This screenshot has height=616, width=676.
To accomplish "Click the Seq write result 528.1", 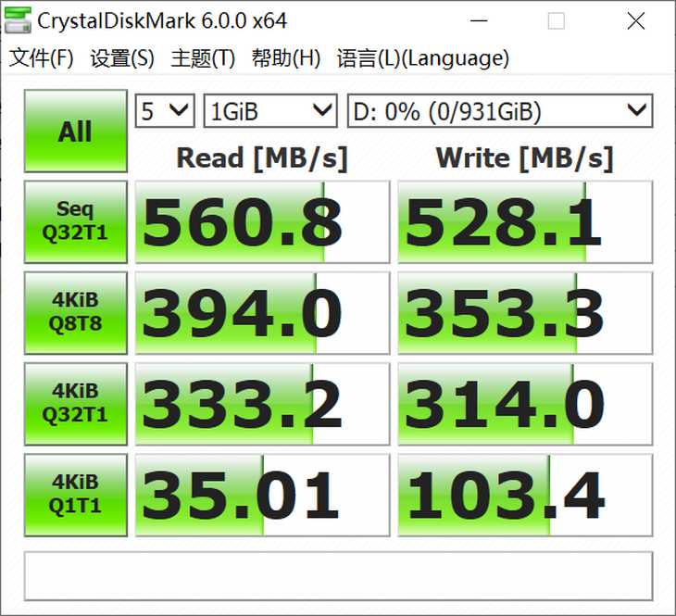I will tap(525, 222).
